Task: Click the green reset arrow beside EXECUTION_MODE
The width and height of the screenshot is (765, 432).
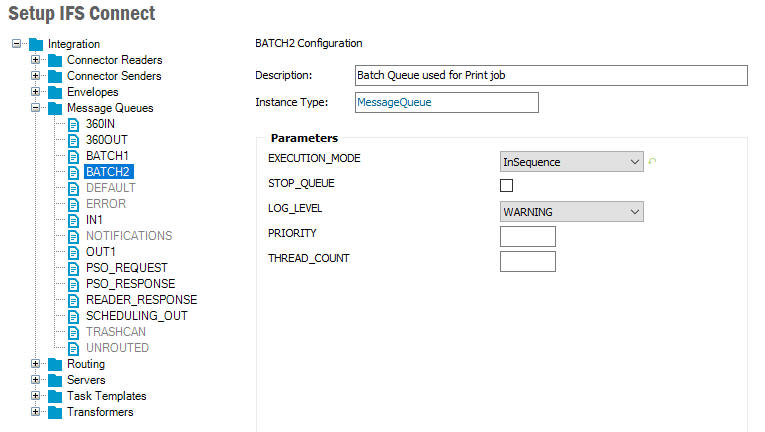Action: [x=652, y=161]
